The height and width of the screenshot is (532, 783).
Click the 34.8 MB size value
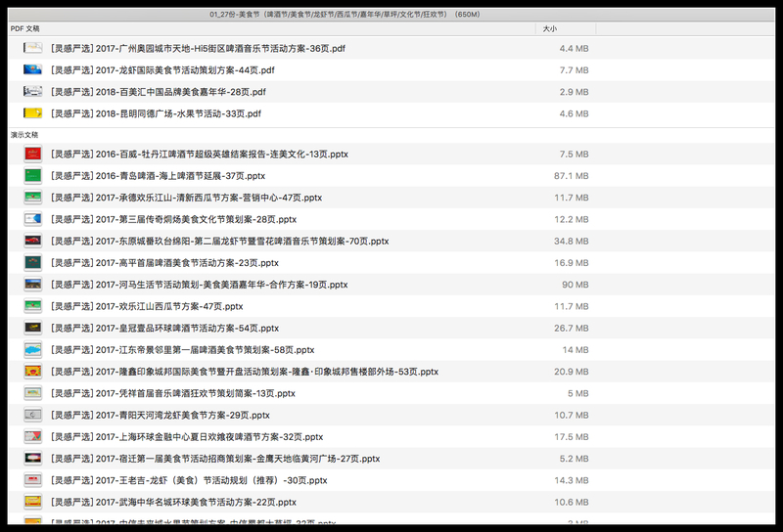571,241
